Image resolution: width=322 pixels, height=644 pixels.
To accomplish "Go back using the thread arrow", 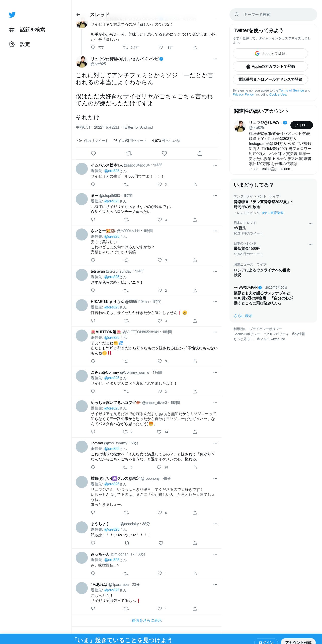I will tap(78, 15).
